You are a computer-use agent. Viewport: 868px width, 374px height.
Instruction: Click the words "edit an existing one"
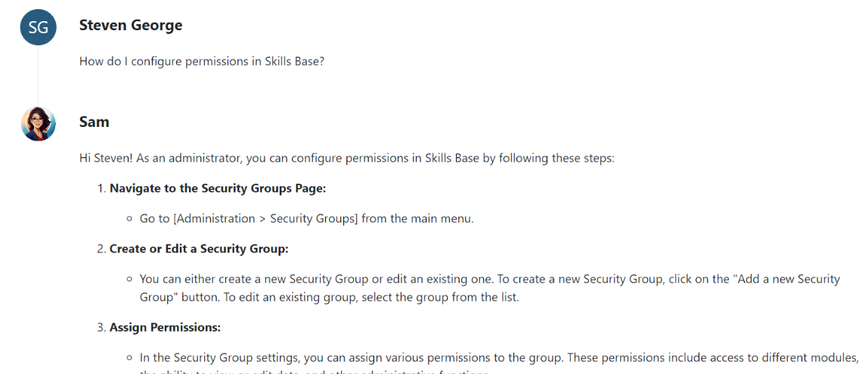click(x=450, y=279)
